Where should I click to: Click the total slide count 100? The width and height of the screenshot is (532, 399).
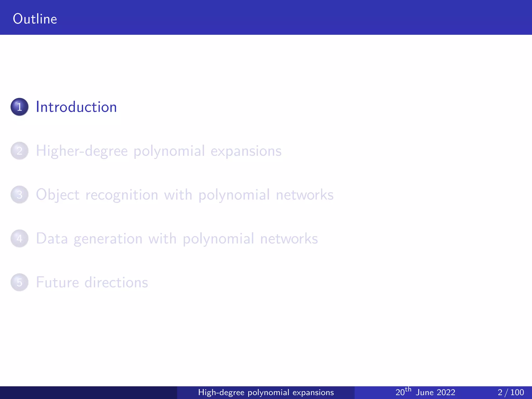click(x=517, y=392)
